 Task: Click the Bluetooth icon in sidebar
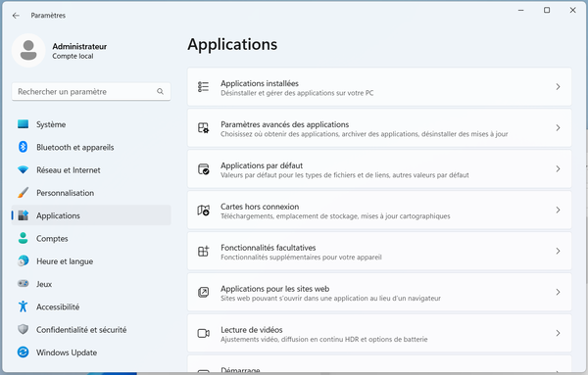pos(23,147)
